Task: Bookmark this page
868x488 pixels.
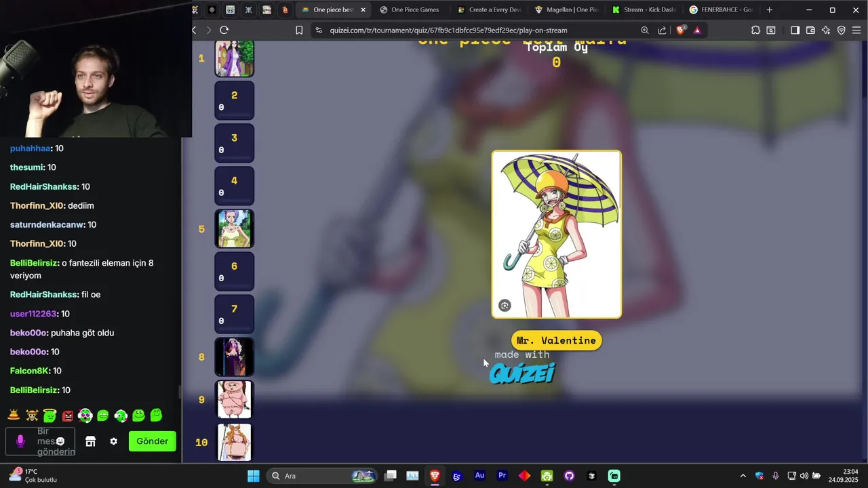Action: 299,30
